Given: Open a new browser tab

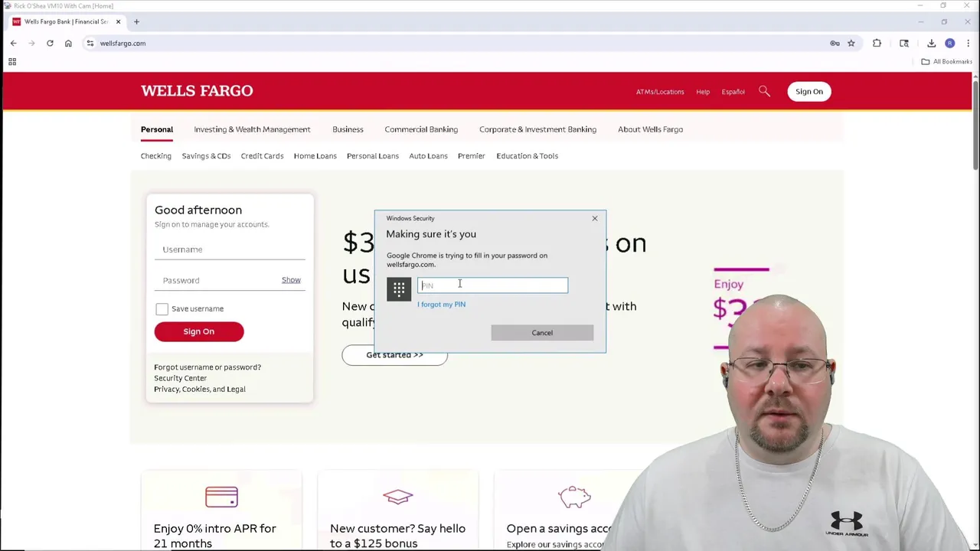Looking at the screenshot, I should point(136,21).
